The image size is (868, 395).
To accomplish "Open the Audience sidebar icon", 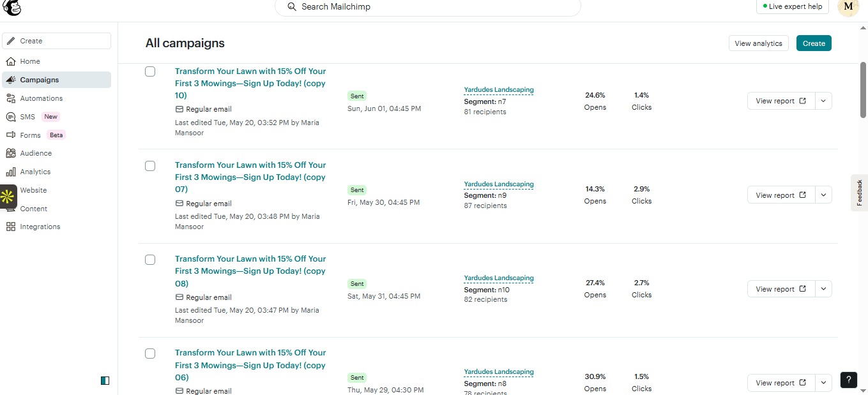I will (11, 153).
